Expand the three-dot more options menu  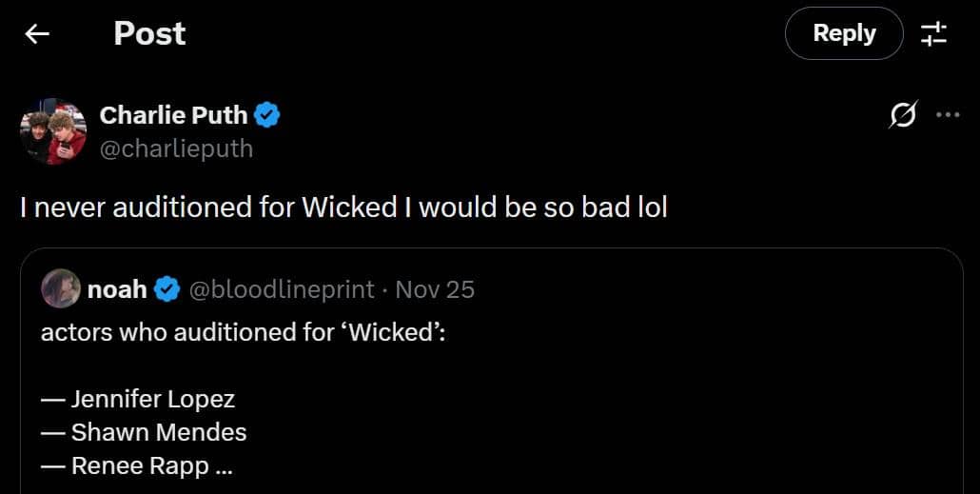pyautogui.click(x=948, y=115)
